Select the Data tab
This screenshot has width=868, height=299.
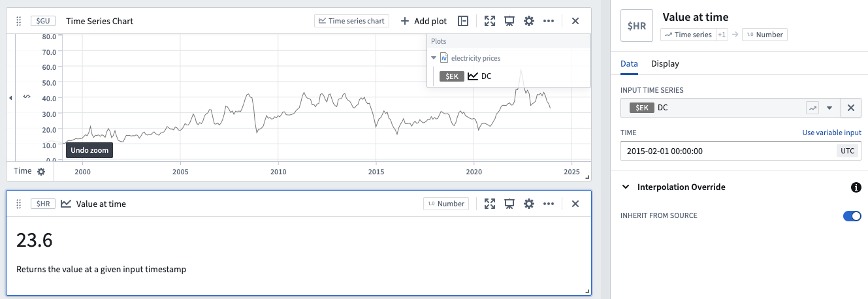coord(629,64)
